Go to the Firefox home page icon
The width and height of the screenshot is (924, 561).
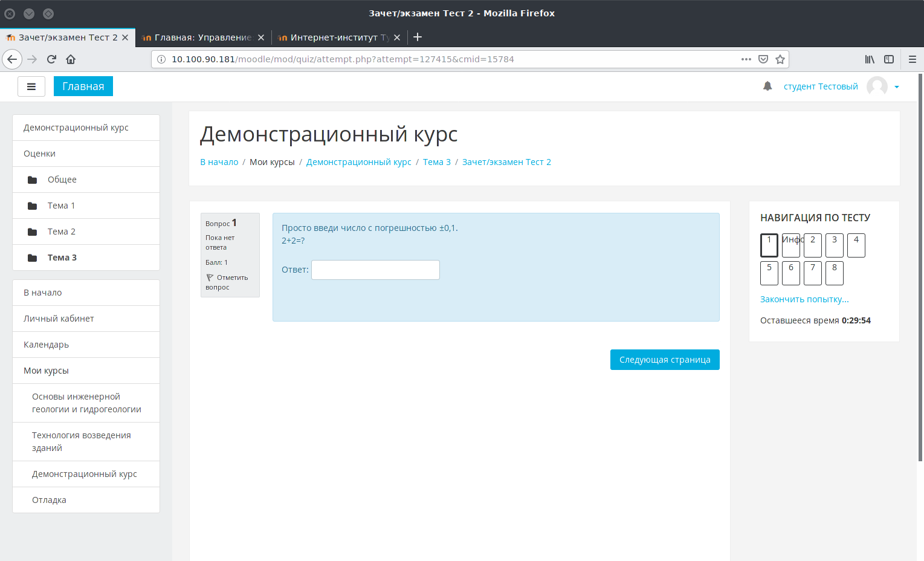pyautogui.click(x=71, y=59)
